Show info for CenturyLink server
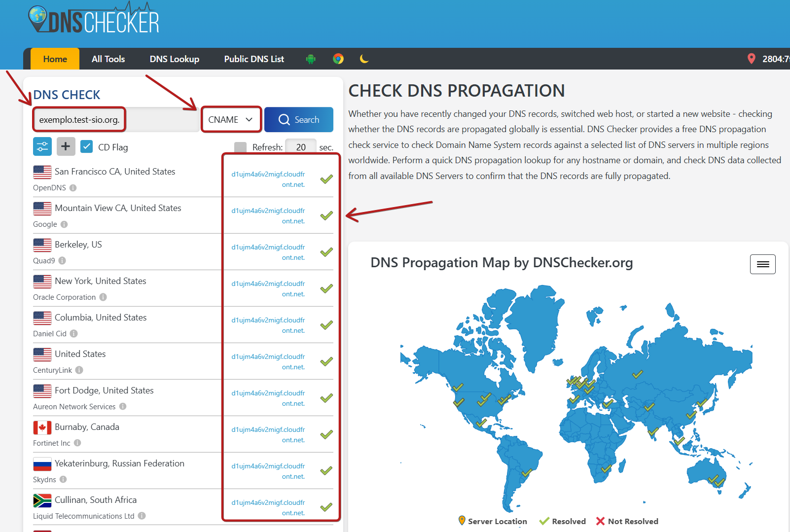The height and width of the screenshot is (532, 790). point(79,370)
